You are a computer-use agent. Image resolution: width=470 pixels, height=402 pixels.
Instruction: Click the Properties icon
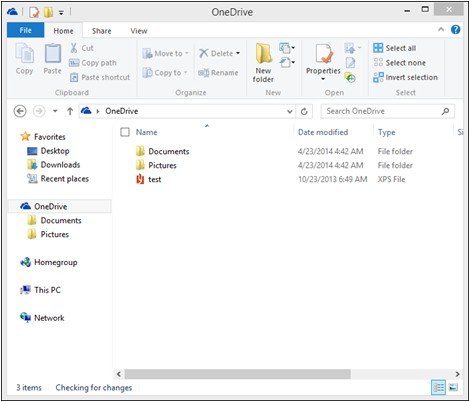[323, 55]
